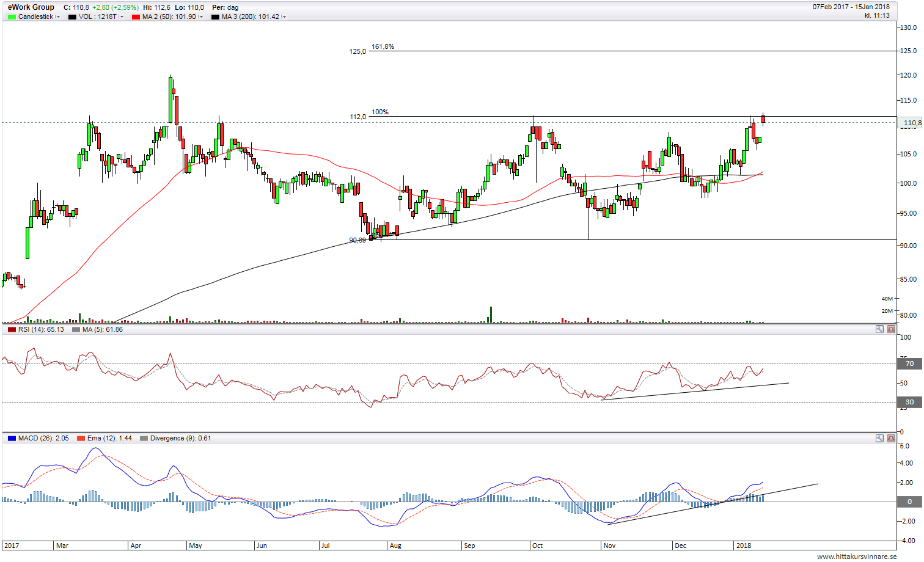Click the 110,8 current price marker
This screenshot has height=562, width=924.
pos(911,123)
